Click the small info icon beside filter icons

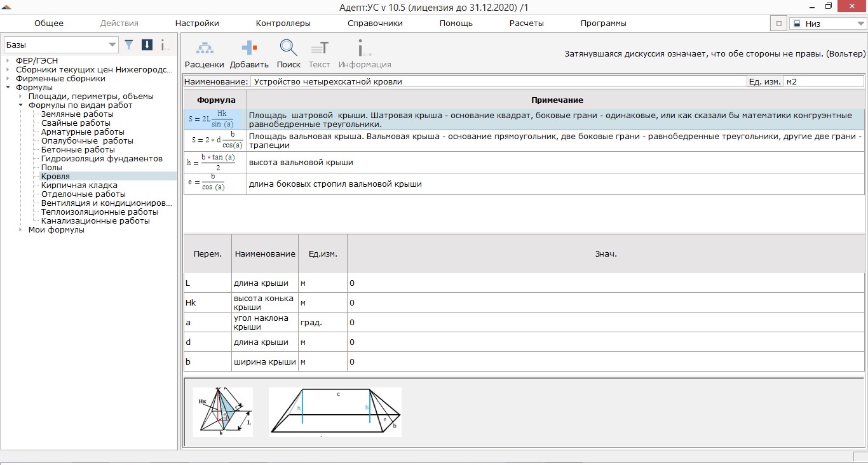point(164,44)
